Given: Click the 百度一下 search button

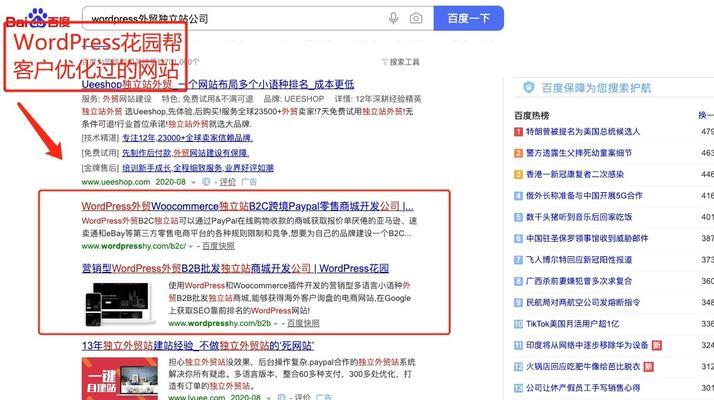Looking at the screenshot, I should 469,18.
